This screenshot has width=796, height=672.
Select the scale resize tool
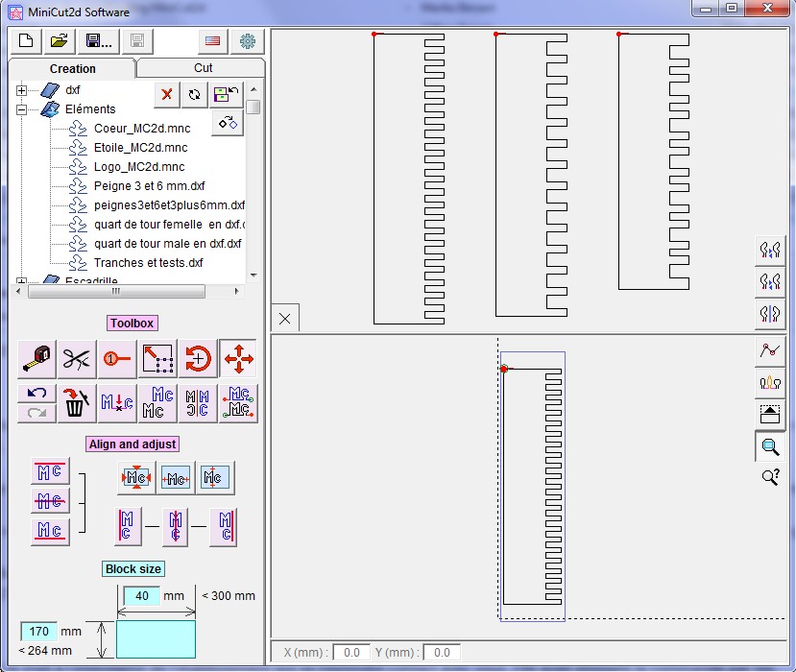[157, 359]
